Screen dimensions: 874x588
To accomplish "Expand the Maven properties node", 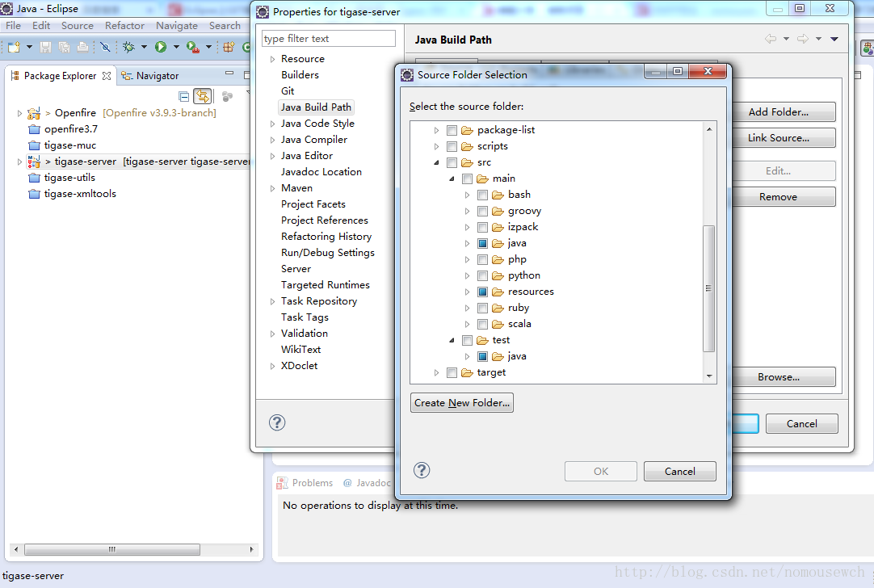I will 272,188.
